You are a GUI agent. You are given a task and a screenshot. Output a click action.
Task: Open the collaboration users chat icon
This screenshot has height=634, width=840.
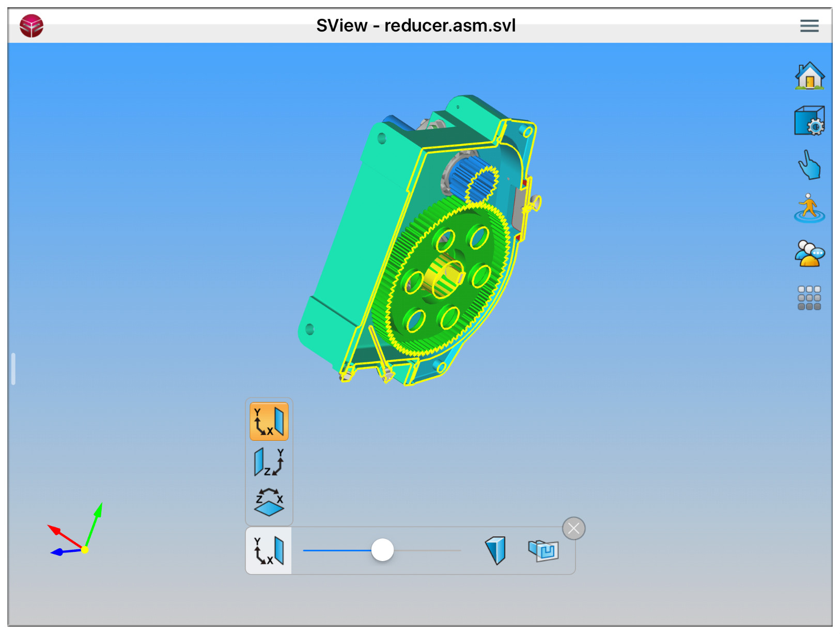coord(809,253)
